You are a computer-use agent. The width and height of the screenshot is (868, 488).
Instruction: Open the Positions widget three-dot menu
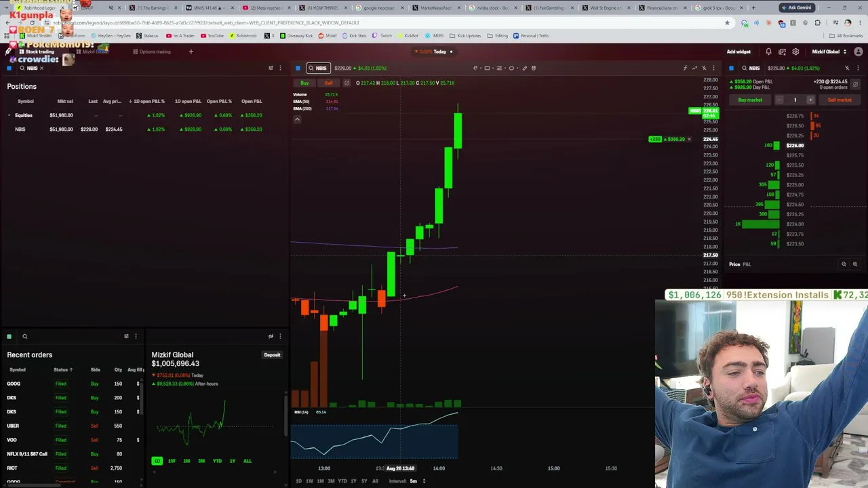(280, 68)
